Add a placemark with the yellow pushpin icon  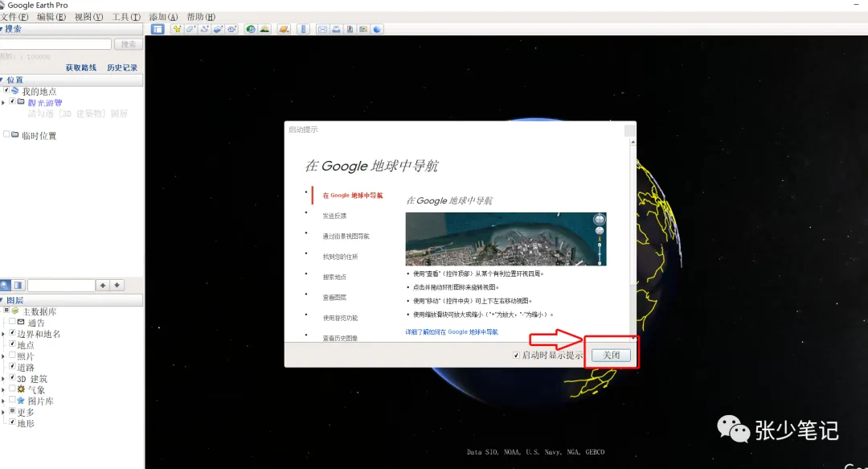click(177, 30)
